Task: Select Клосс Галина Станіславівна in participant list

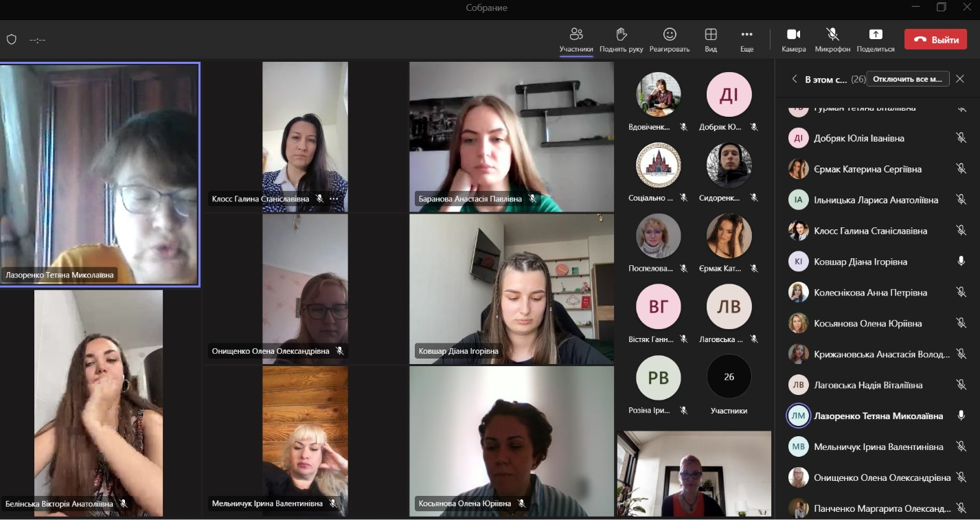Action: (878, 231)
